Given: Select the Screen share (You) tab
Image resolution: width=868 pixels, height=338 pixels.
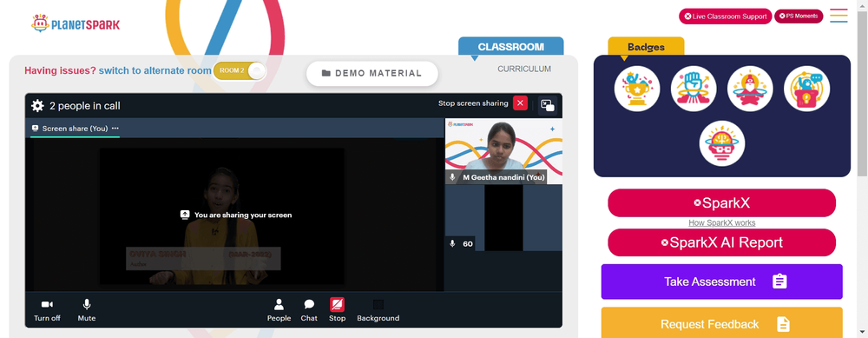Looking at the screenshot, I should 75,129.
